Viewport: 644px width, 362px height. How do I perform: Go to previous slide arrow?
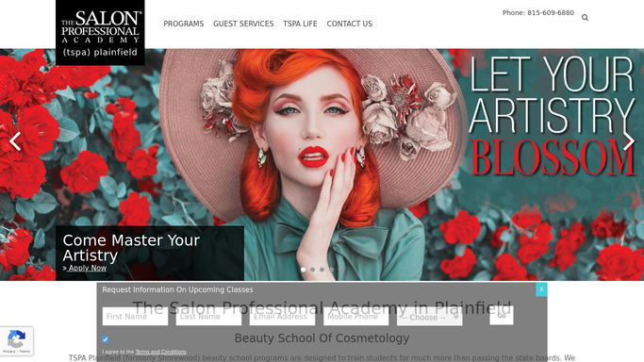pyautogui.click(x=15, y=141)
